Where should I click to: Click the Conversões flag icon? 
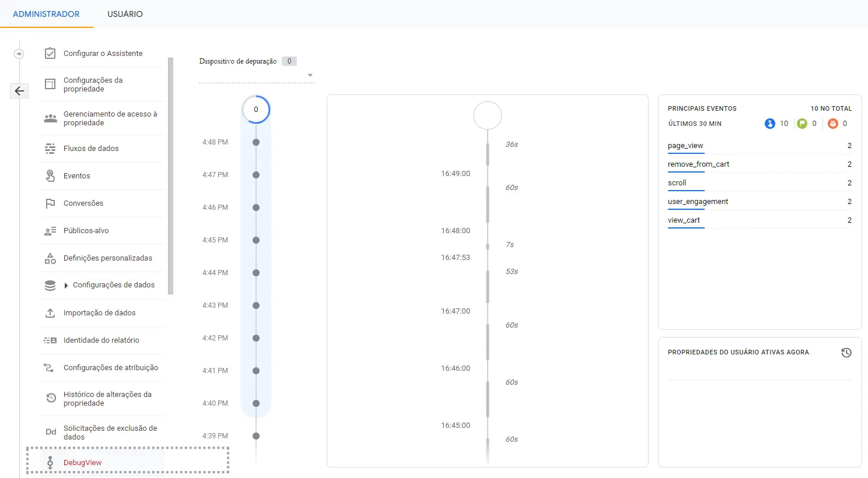[50, 203]
